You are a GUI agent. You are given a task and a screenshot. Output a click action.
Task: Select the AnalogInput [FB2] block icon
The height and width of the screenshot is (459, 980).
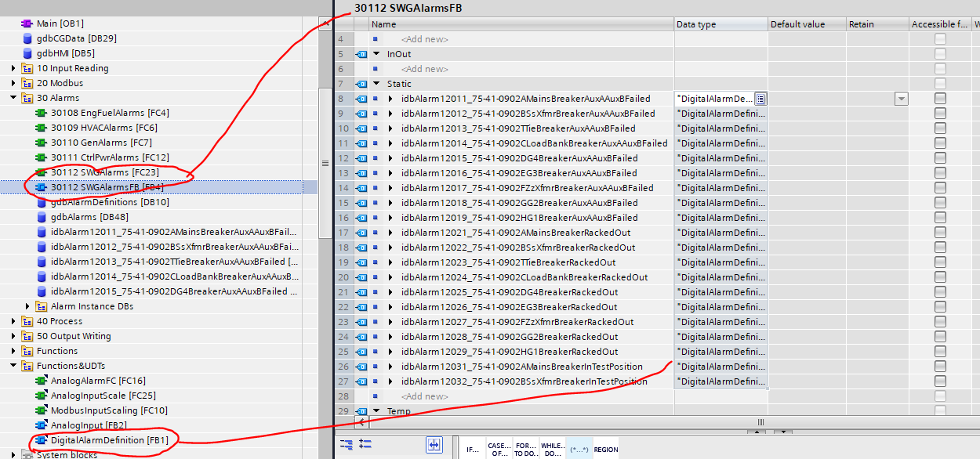(42, 425)
